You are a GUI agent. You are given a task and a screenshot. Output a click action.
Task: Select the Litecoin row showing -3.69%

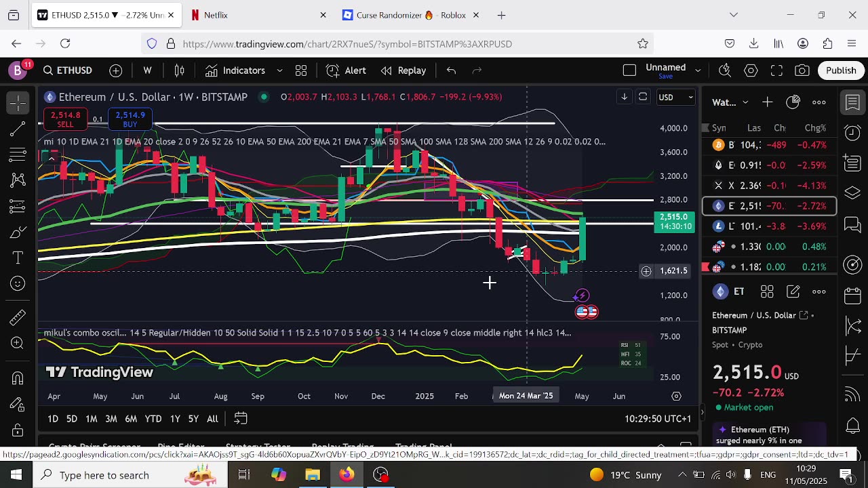[x=770, y=226]
